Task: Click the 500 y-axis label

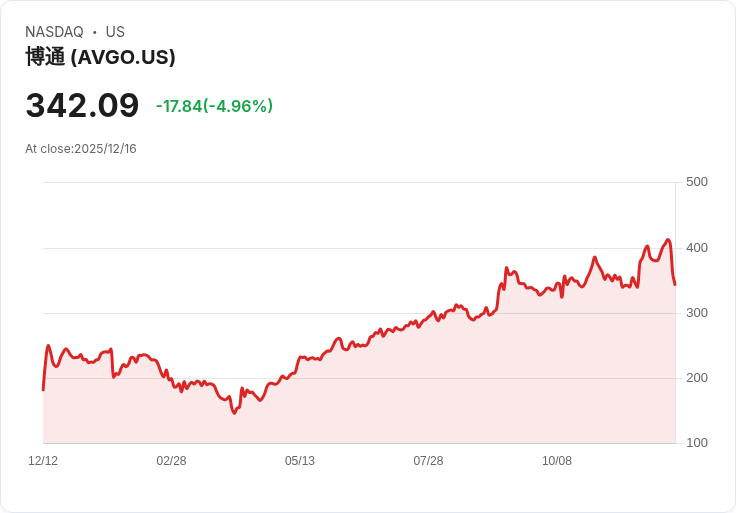Action: [696, 182]
